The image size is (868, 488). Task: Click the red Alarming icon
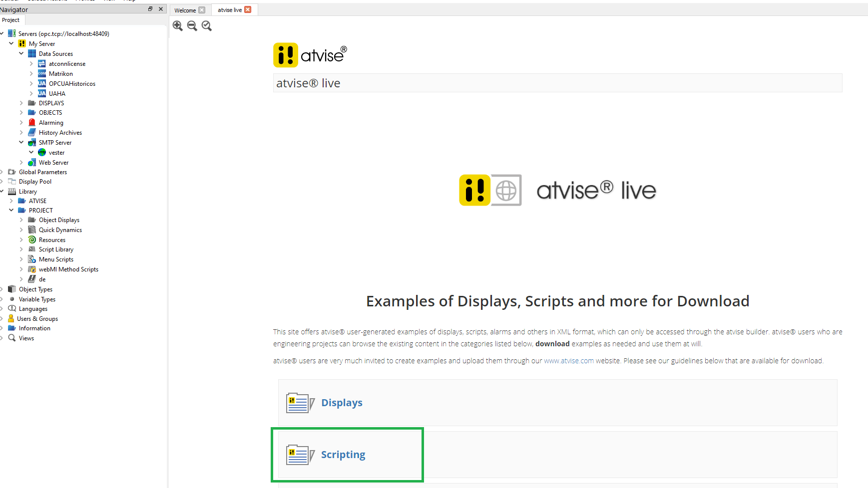pos(32,122)
